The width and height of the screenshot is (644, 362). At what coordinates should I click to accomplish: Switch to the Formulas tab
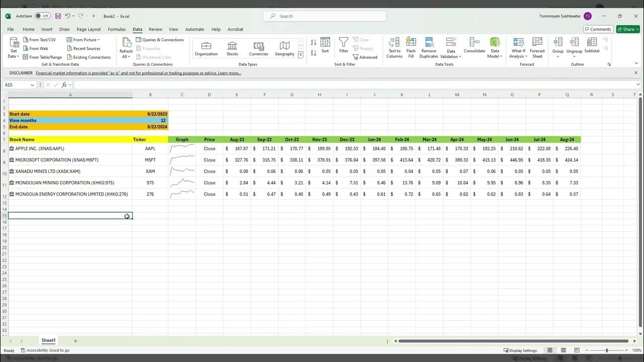(x=117, y=29)
